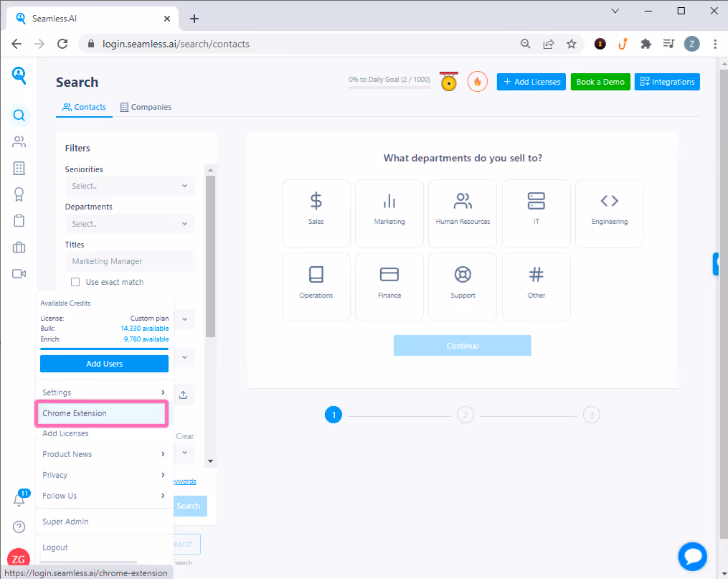728x579 pixels.
Task: Open the Integrations button
Action: coord(667,82)
